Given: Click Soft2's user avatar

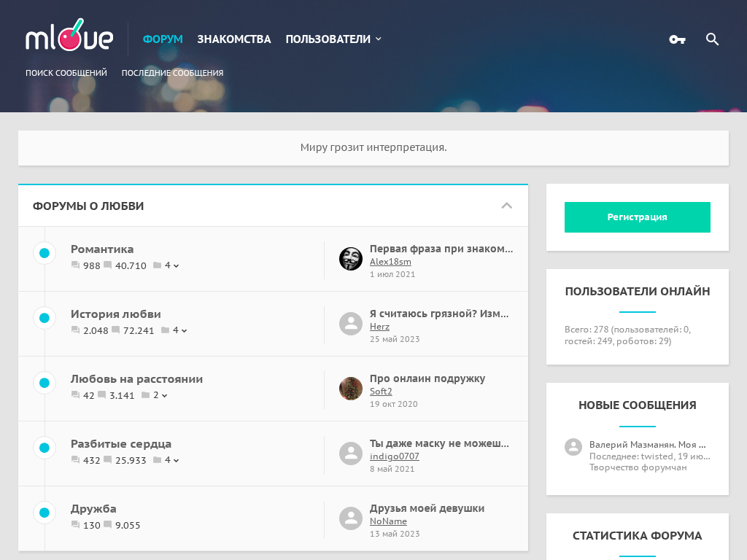Looking at the screenshot, I should pos(351,389).
